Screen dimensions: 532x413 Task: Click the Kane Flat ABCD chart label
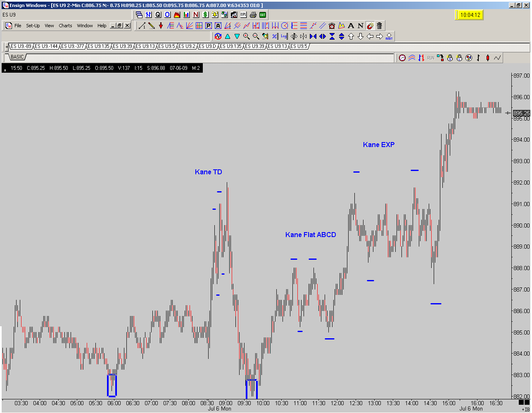(311, 235)
